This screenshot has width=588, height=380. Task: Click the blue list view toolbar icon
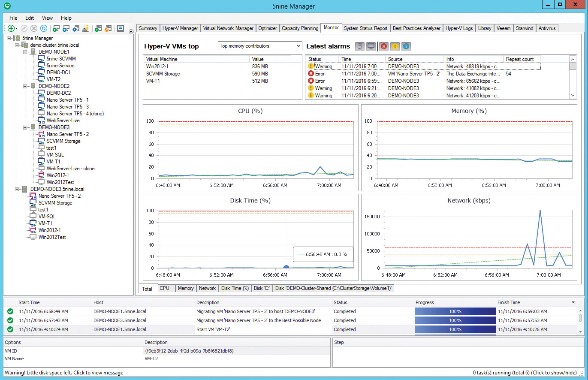[x=121, y=28]
